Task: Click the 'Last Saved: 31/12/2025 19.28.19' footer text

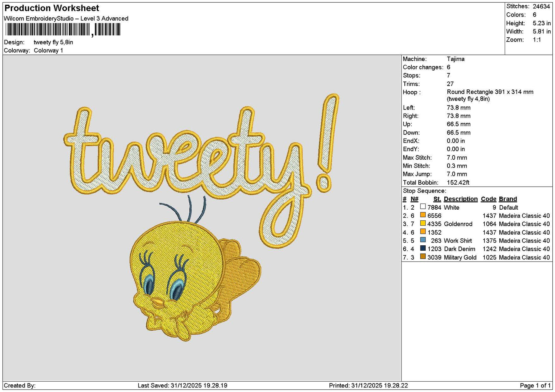Action: [x=182, y=385]
